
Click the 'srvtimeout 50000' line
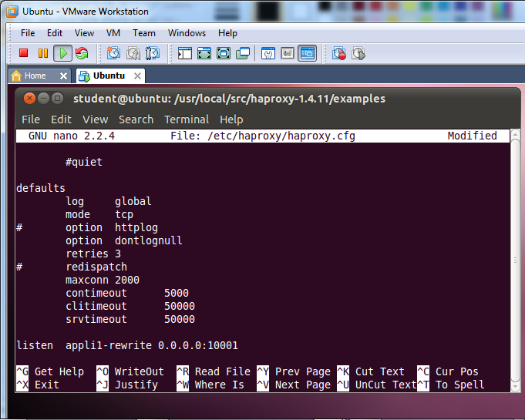(x=130, y=319)
